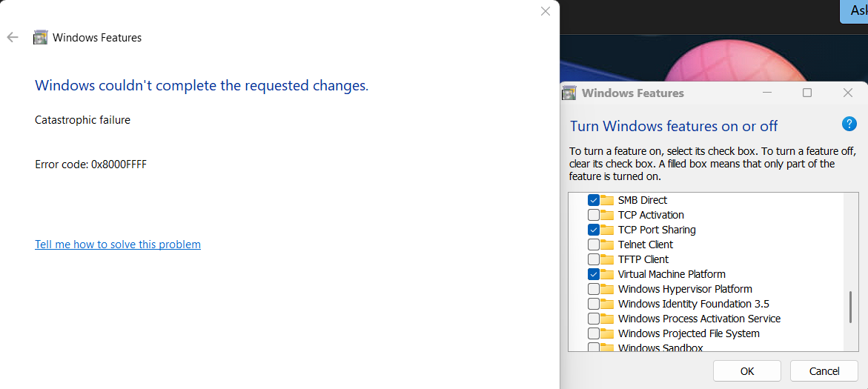Click the TCP Port Sharing folder icon
Screen dimensions: 868x389
click(x=607, y=230)
